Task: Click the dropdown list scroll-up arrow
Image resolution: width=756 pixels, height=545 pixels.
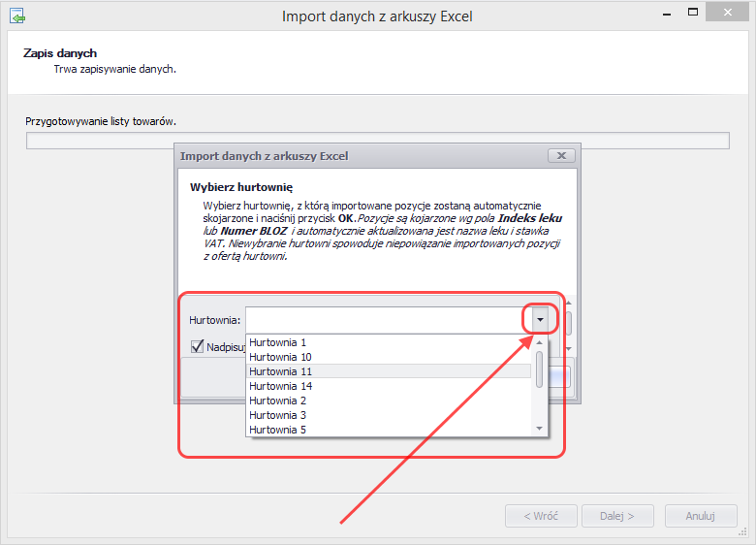Action: tap(540, 342)
